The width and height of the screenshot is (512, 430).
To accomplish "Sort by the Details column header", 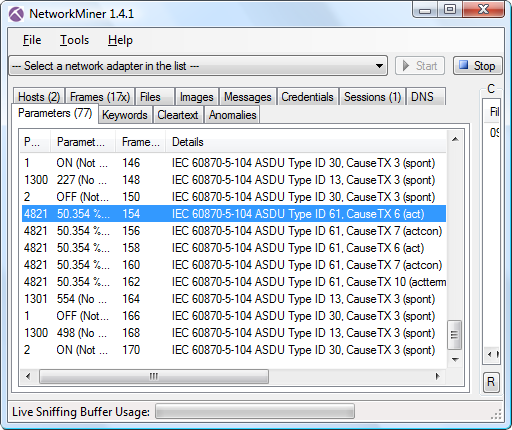I will [x=306, y=142].
